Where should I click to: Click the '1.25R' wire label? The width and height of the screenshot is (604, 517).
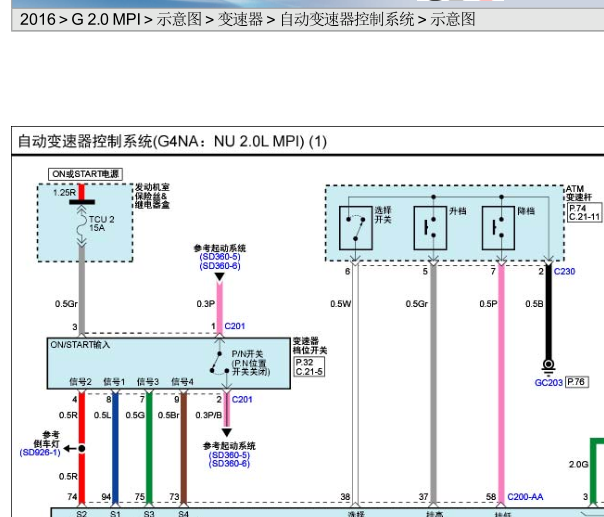point(64,193)
